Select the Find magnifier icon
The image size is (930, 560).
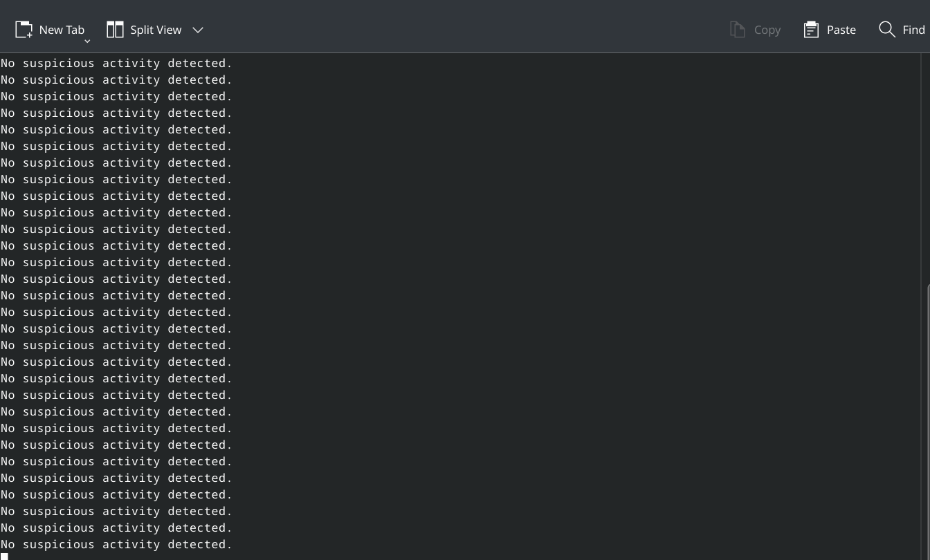click(x=886, y=29)
